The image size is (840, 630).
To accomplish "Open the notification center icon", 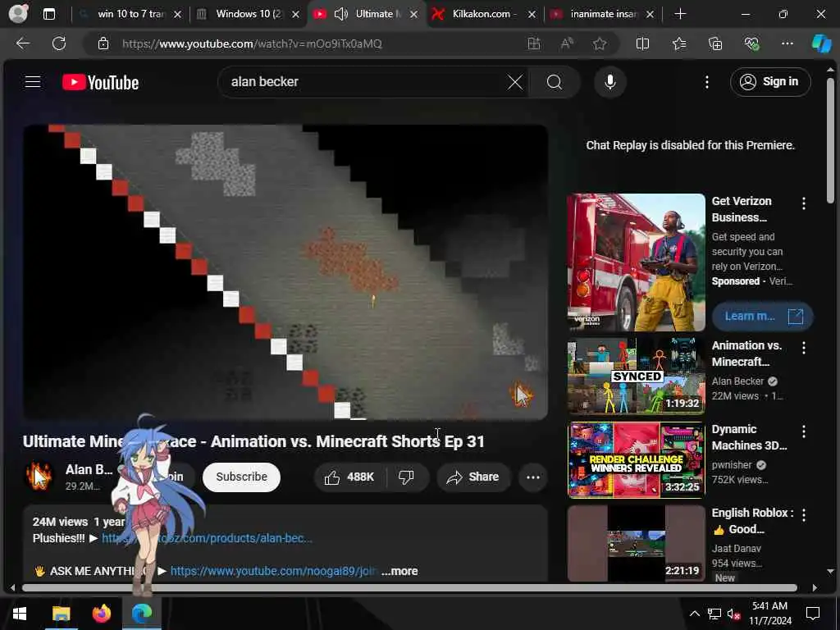I will [813, 614].
